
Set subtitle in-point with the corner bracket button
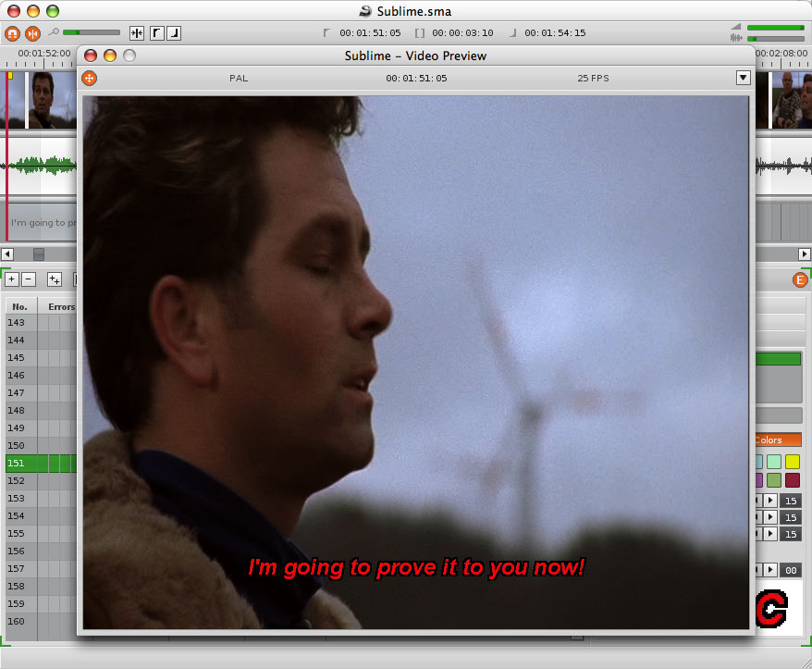tap(157, 33)
